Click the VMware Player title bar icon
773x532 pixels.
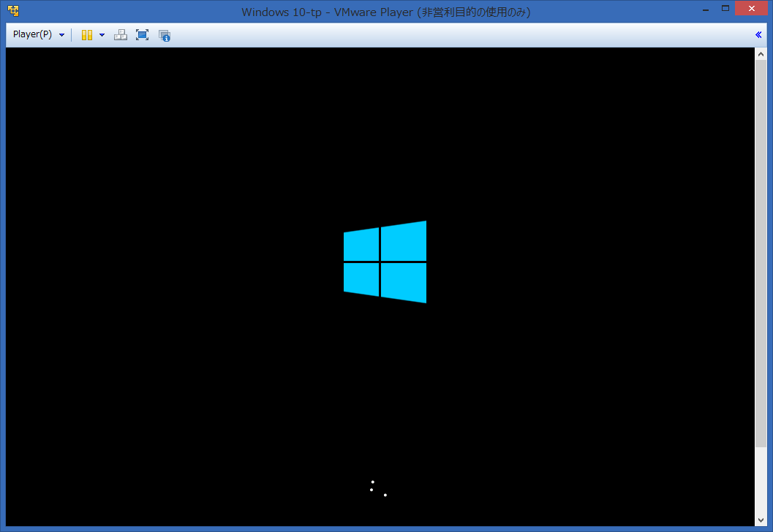click(x=13, y=10)
